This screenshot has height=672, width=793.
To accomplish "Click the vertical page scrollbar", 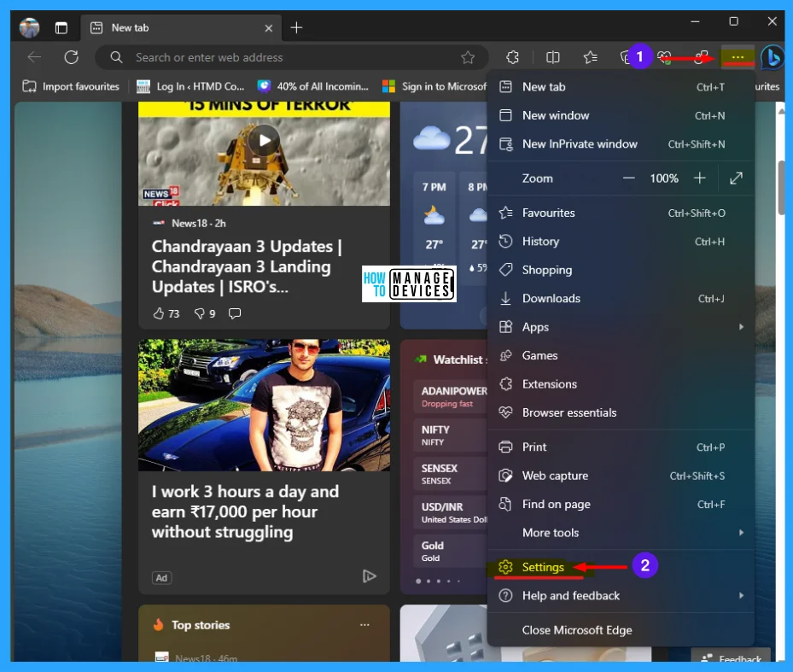I will (781, 188).
